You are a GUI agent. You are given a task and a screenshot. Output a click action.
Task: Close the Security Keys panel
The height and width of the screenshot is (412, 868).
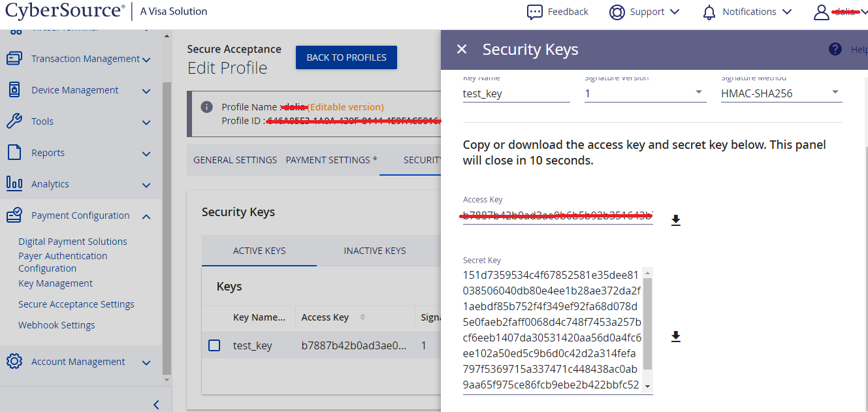click(x=462, y=50)
